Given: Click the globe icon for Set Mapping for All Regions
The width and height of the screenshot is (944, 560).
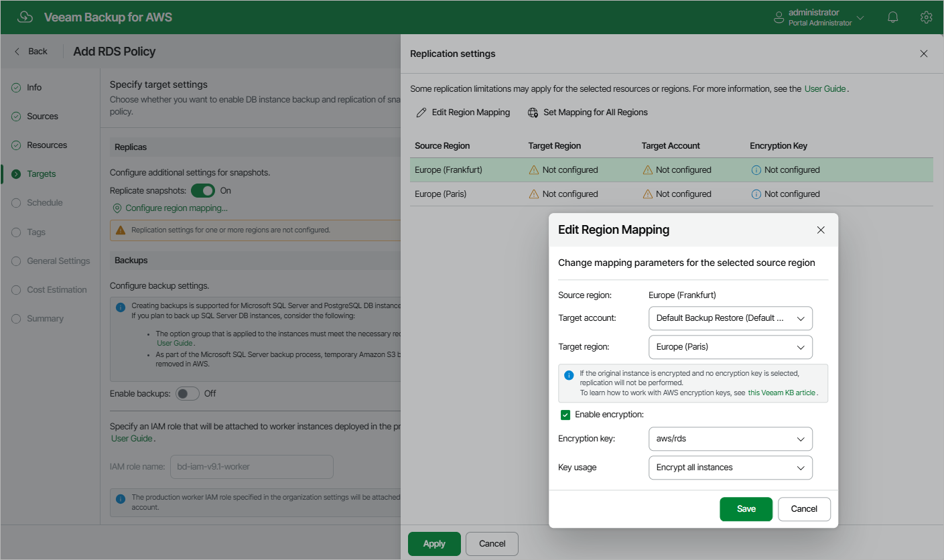Looking at the screenshot, I should pos(533,113).
